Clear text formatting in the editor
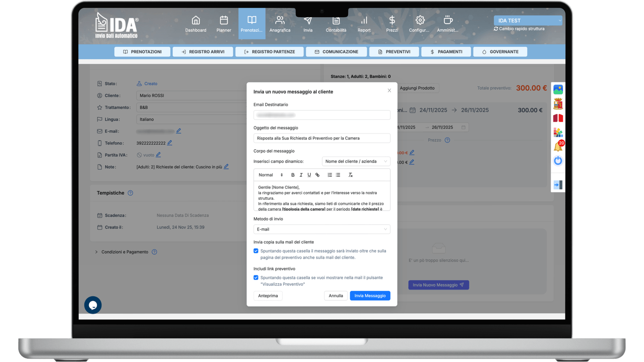This screenshot has width=644, height=362. pyautogui.click(x=350, y=175)
